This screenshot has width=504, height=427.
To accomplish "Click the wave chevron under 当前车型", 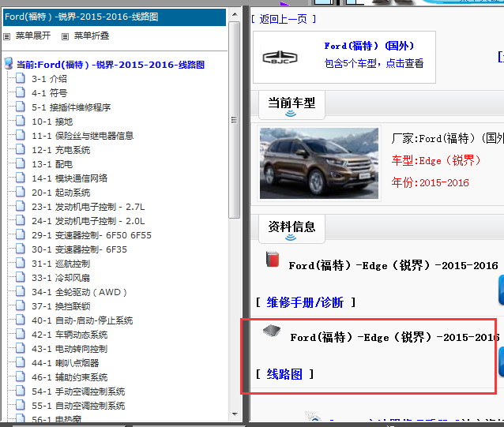I will point(291,114).
